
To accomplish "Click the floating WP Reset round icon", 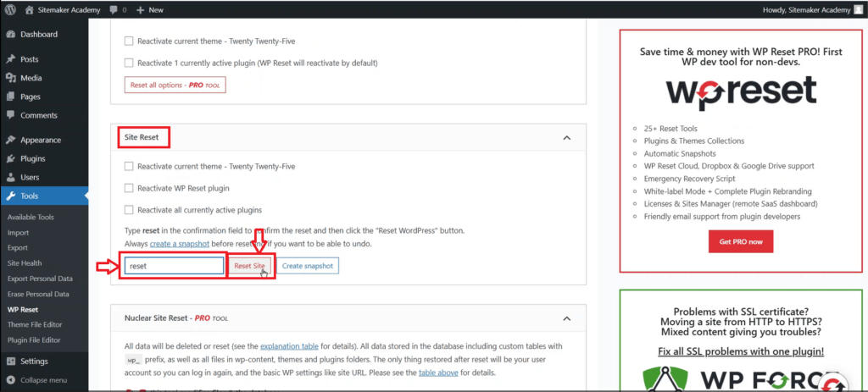I will [833, 382].
